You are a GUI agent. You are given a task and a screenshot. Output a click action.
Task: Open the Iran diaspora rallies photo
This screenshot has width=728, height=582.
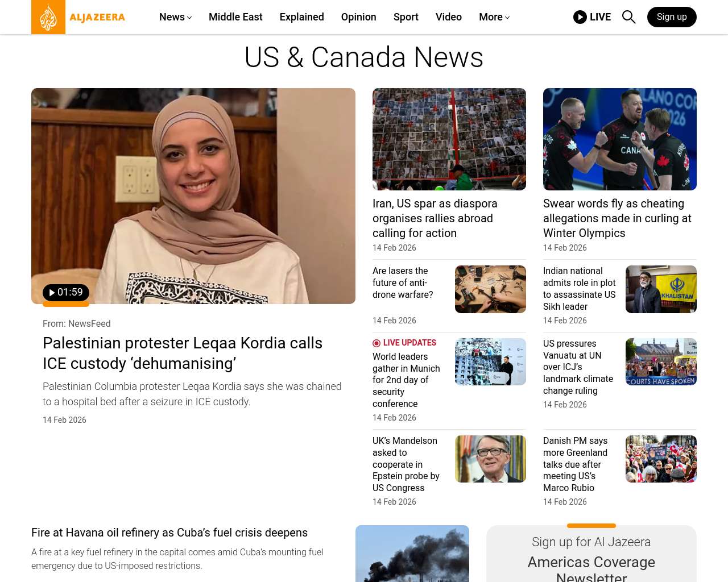coord(449,139)
